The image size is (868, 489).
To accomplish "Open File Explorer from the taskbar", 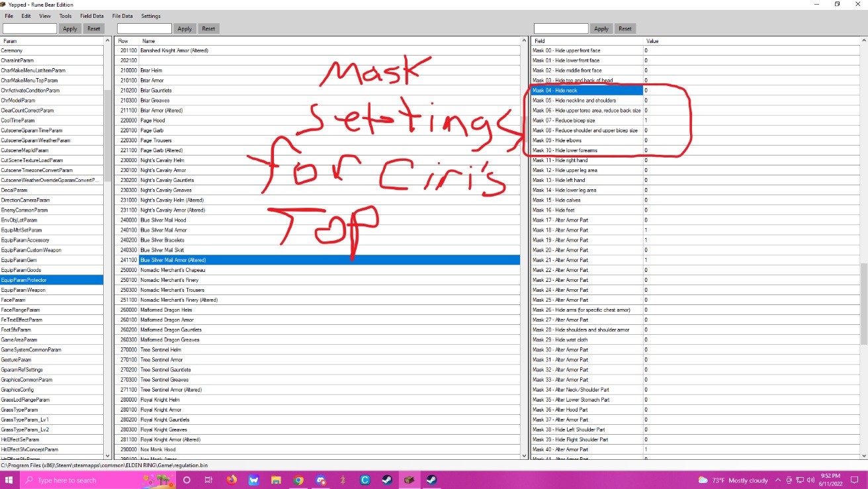I will (x=276, y=480).
